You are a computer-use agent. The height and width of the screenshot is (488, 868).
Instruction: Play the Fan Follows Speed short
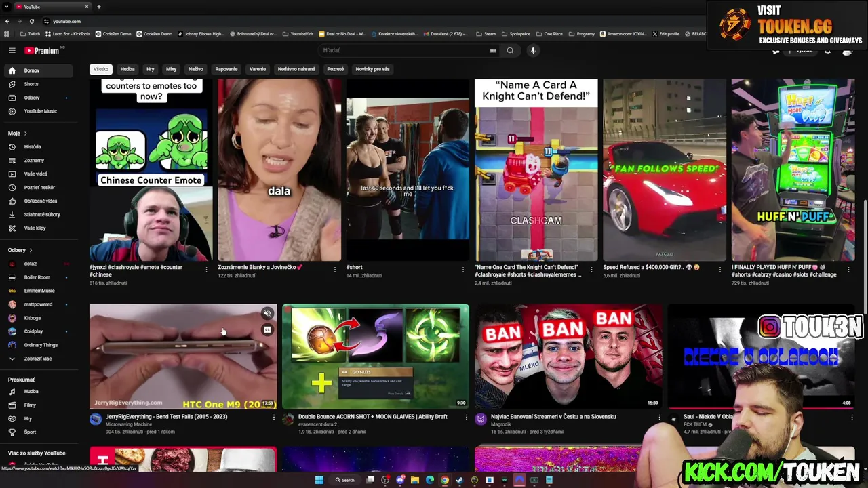coord(664,169)
